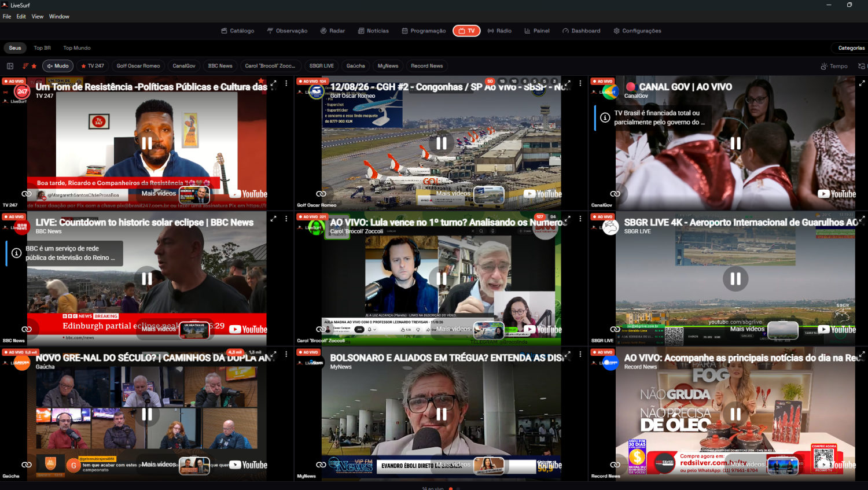Expand the Lula vence stream to fullscreen
This screenshot has width=868, height=490.
[x=568, y=219]
